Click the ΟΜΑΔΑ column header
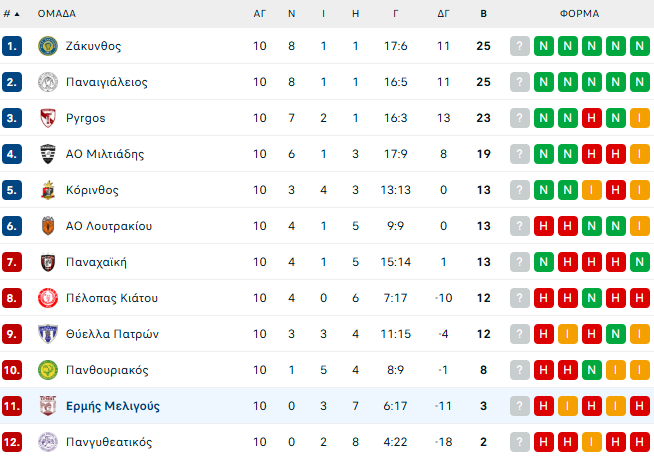Screen dimensions: 654x459 coord(57,14)
